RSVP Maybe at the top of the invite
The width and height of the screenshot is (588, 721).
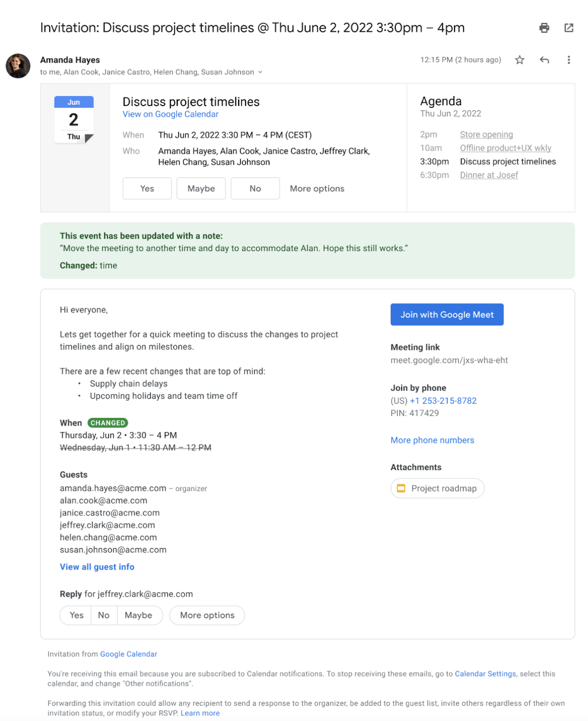[201, 188]
